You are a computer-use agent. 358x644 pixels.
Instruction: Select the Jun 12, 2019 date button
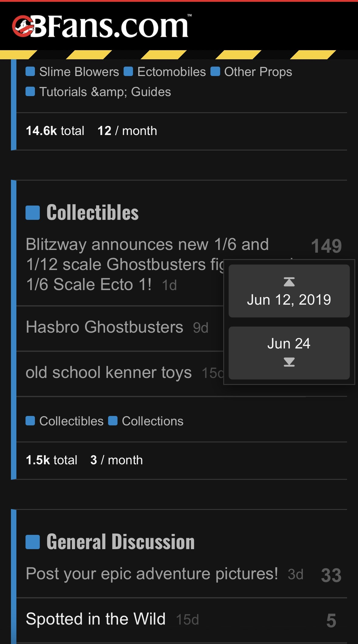[289, 291]
